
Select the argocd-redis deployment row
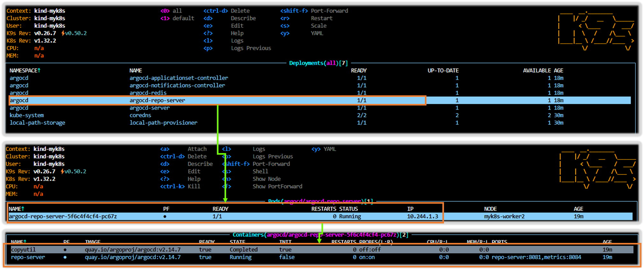pyautogui.click(x=320, y=93)
